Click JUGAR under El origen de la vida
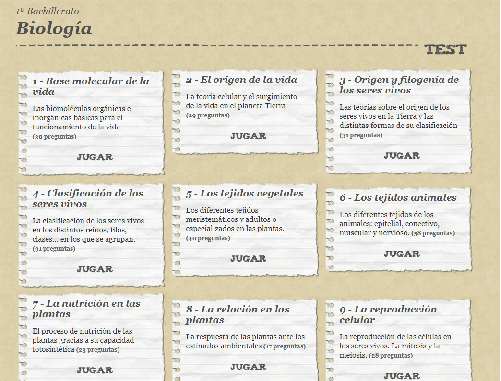 tap(248, 136)
